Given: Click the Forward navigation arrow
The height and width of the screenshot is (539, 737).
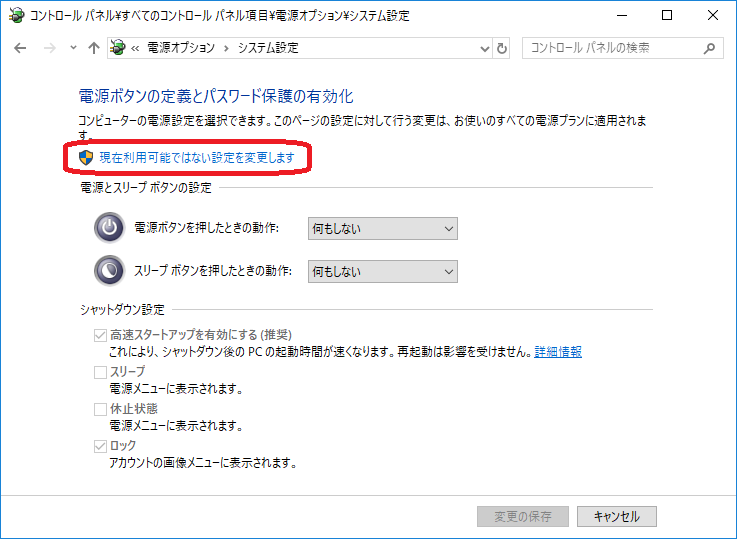Looking at the screenshot, I should tap(49, 48).
